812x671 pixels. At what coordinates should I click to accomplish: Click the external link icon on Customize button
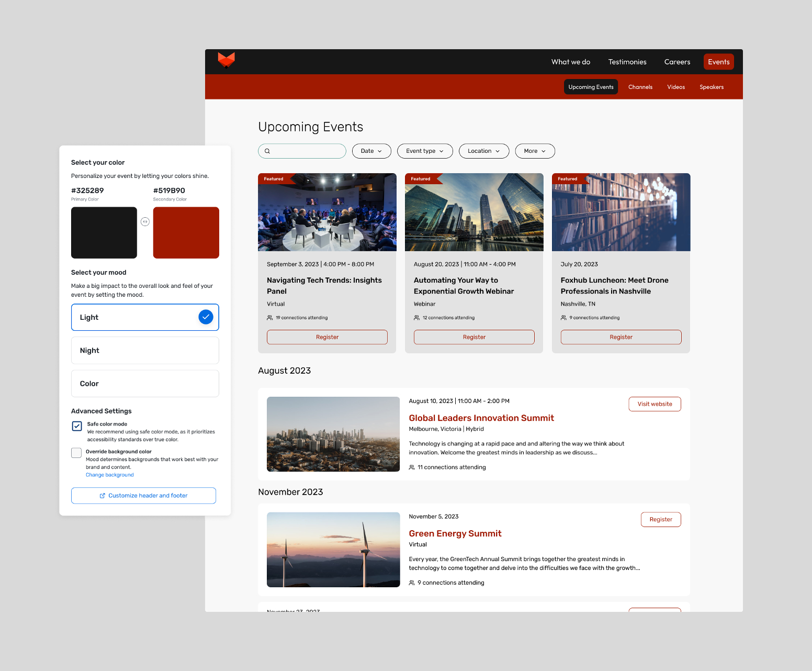pos(103,496)
